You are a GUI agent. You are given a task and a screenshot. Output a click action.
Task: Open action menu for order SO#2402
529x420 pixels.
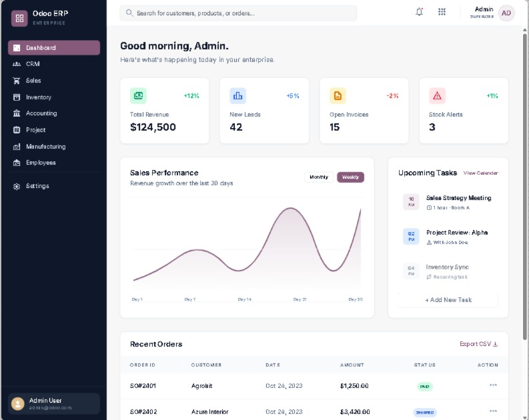pyautogui.click(x=493, y=411)
